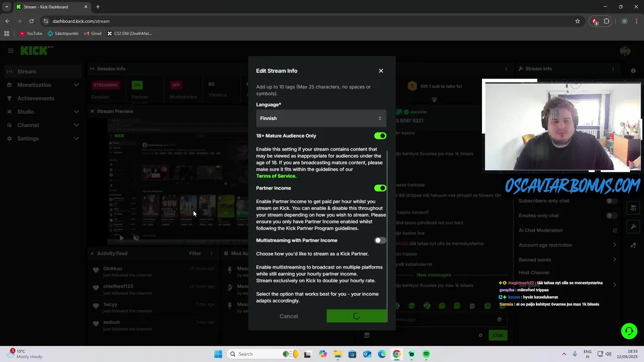This screenshot has width=644, height=362.
Task: Open Activity Feed three-dot options
Action: point(211,254)
